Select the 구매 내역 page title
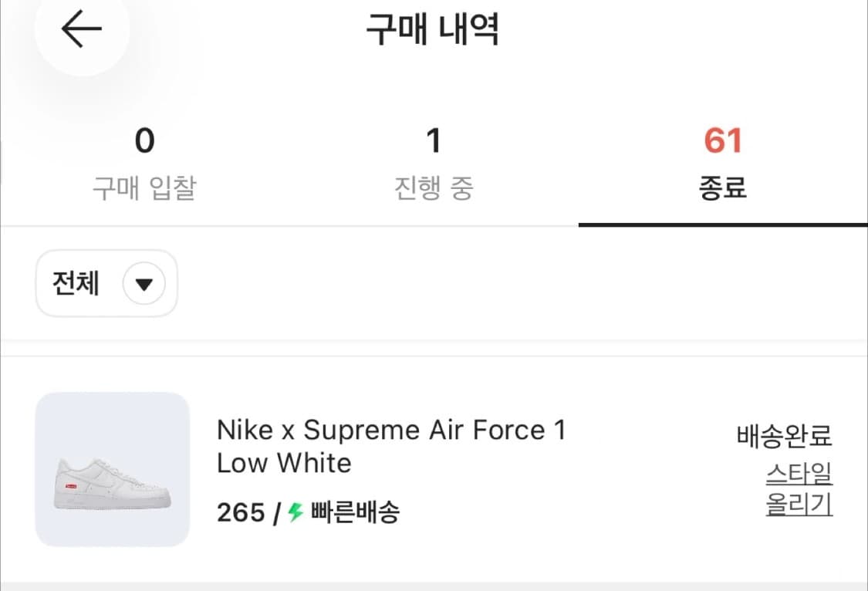868x591 pixels. (x=434, y=29)
